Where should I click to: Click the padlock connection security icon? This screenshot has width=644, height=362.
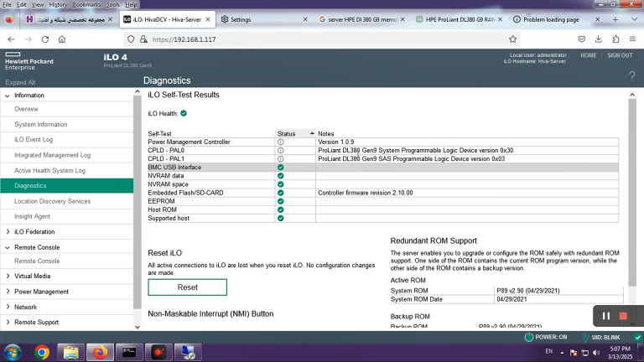click(x=143, y=39)
